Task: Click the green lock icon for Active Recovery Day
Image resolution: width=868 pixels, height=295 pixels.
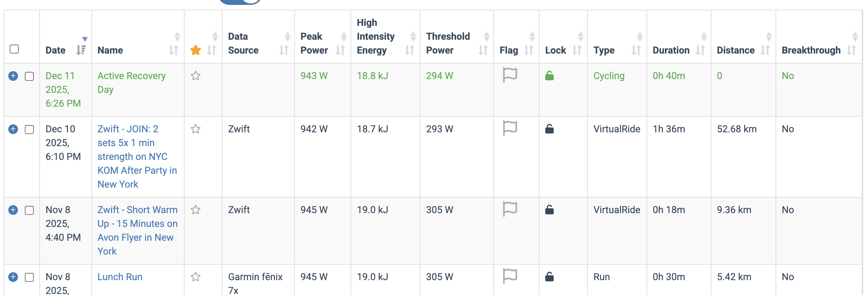Action: (x=549, y=76)
